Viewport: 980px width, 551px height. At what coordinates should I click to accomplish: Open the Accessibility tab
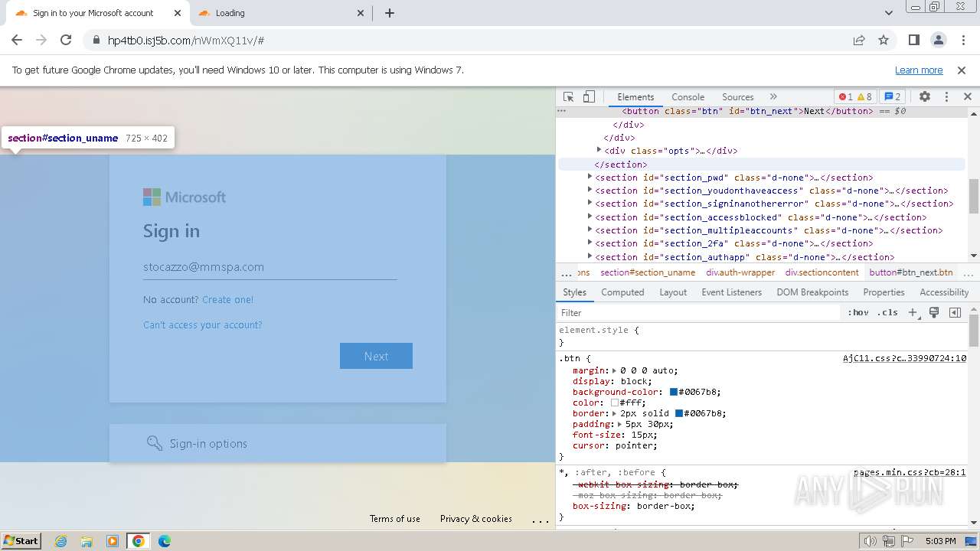tap(944, 292)
